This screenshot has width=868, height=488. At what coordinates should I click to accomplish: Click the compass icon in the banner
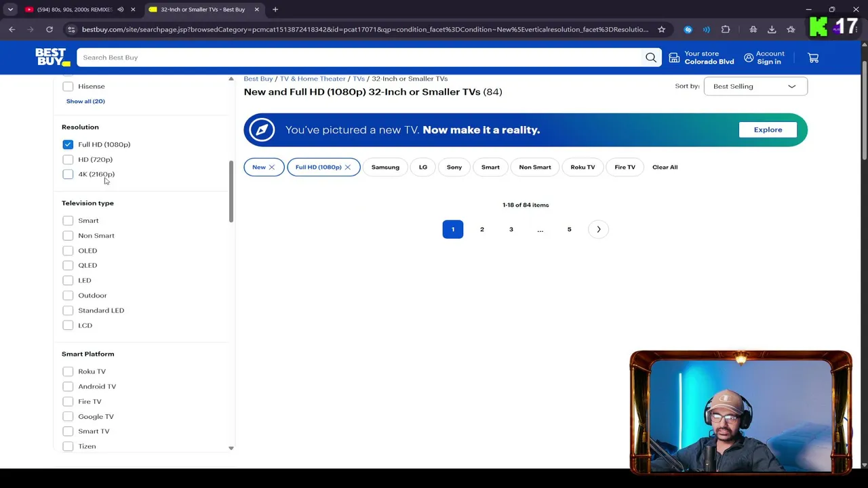point(261,130)
